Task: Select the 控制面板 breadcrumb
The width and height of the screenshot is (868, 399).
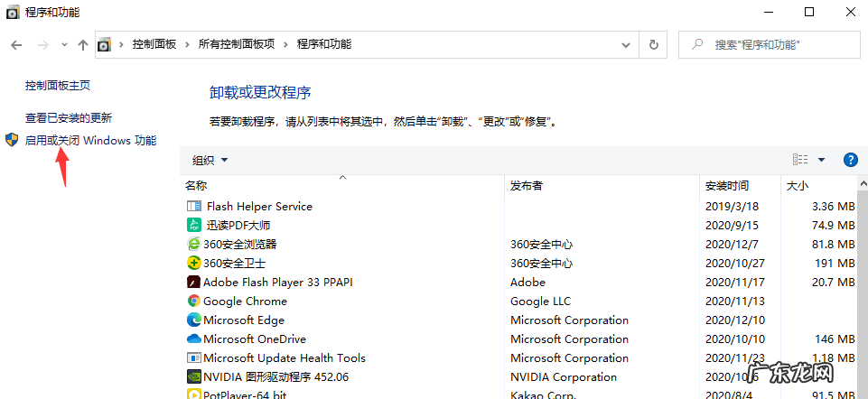Action: pyautogui.click(x=154, y=44)
